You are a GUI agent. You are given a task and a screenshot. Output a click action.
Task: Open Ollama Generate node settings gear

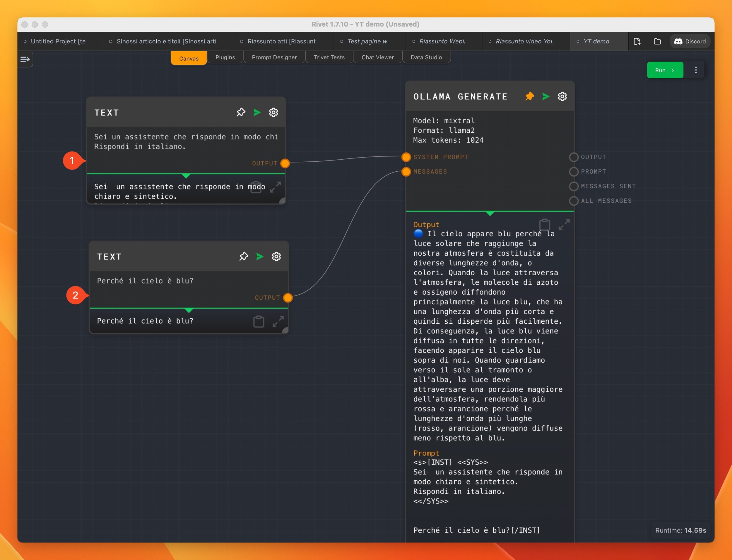pyautogui.click(x=562, y=96)
